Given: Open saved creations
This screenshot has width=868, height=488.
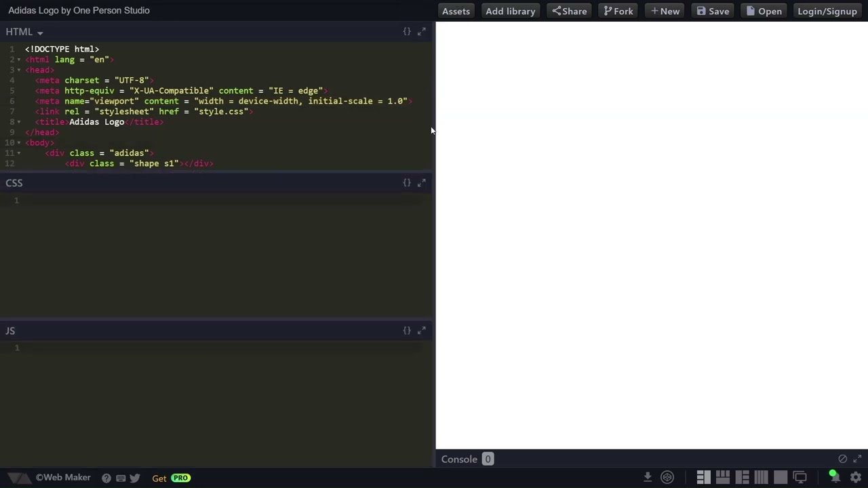Looking at the screenshot, I should [764, 11].
